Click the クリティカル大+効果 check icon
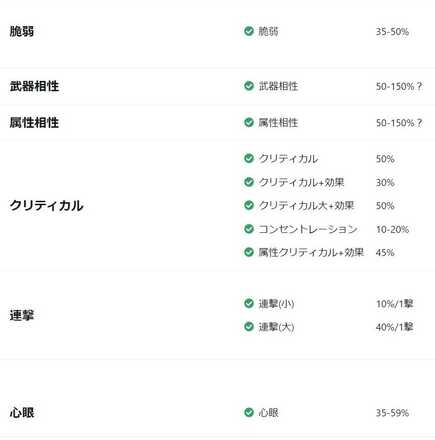Image resolution: width=435 pixels, height=440 pixels. [249, 205]
